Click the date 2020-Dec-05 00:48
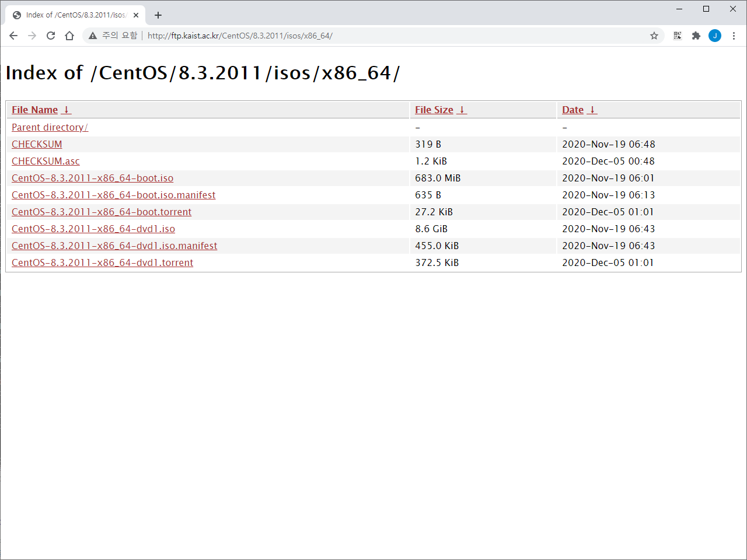Viewport: 747px width, 560px height. pos(608,161)
